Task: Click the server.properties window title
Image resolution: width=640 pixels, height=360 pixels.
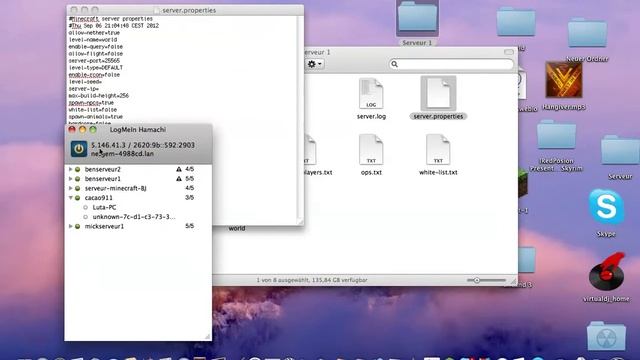Action: pos(189,10)
